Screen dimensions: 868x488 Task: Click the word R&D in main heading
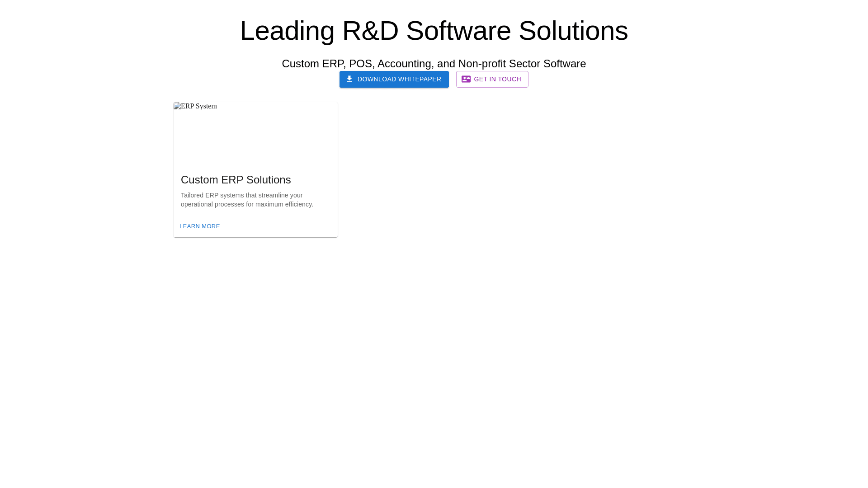[370, 31]
